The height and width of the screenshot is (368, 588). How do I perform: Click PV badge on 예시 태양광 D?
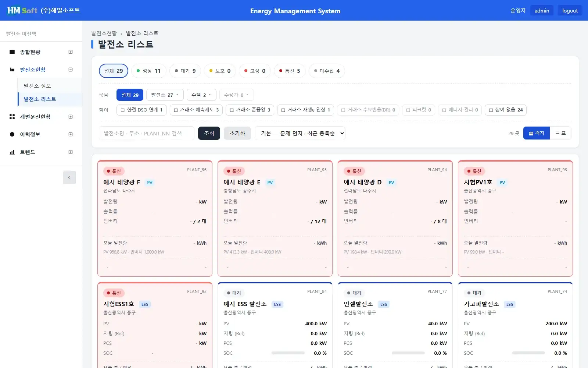(391, 183)
